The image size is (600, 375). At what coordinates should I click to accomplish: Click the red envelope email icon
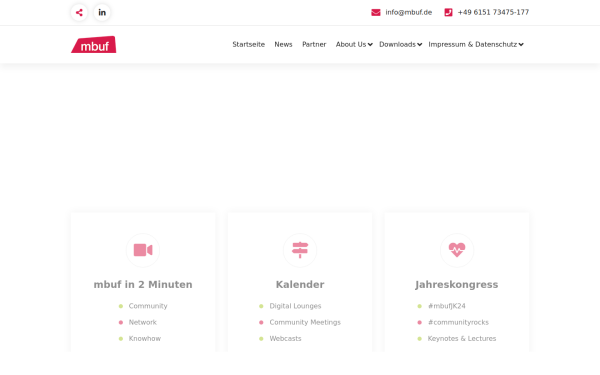pos(376,13)
